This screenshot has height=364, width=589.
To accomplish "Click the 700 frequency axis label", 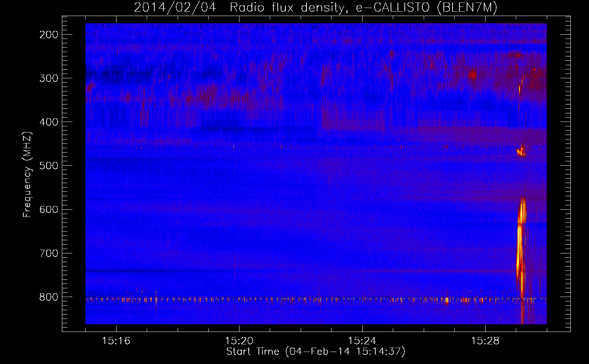I will coord(48,253).
